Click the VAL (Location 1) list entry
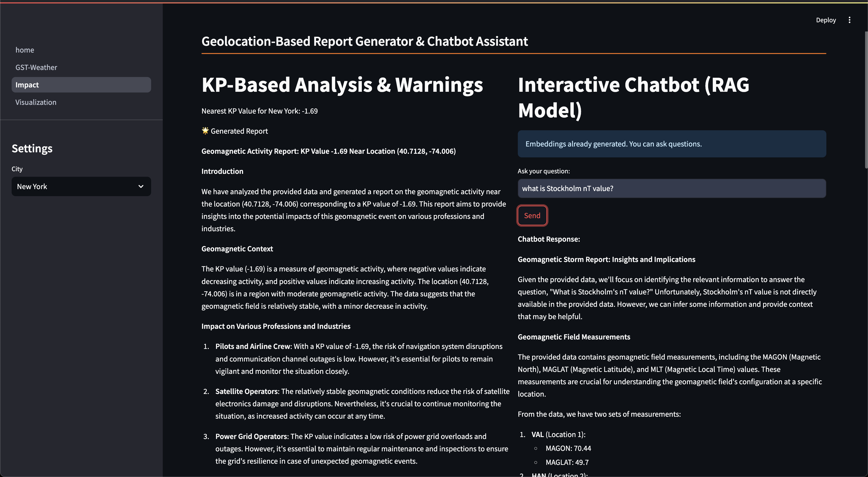This screenshot has height=477, width=868. 558,435
